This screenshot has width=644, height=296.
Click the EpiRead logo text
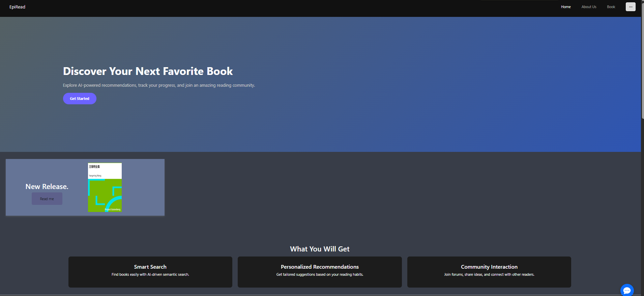pos(17,7)
